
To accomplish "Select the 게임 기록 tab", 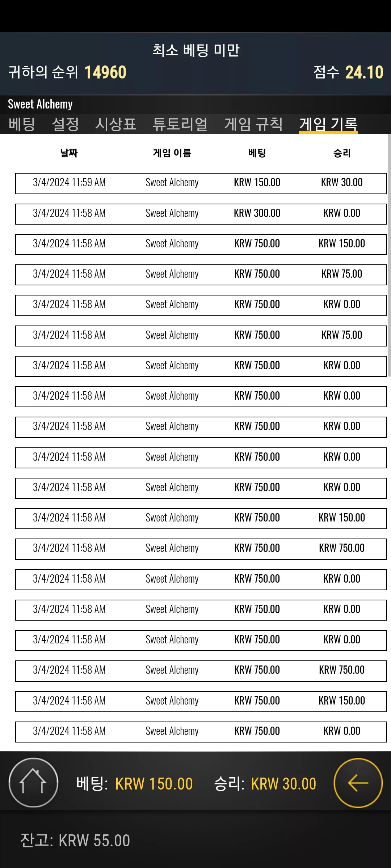I will [328, 124].
